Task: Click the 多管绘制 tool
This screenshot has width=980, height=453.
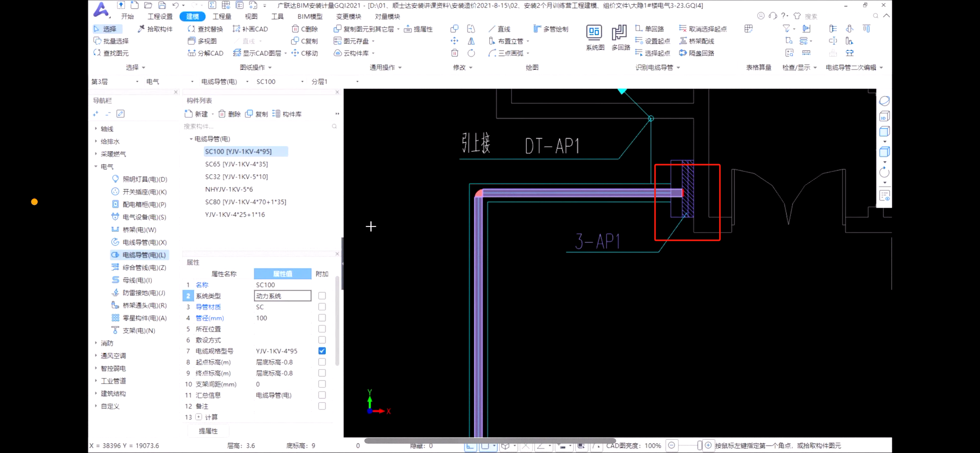Action: click(550, 29)
